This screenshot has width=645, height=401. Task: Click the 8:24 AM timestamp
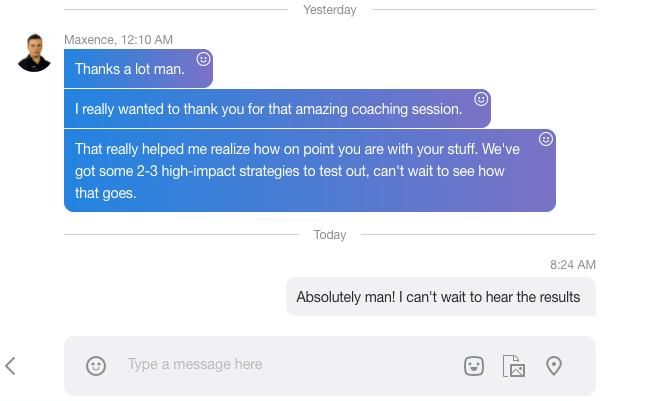573,264
